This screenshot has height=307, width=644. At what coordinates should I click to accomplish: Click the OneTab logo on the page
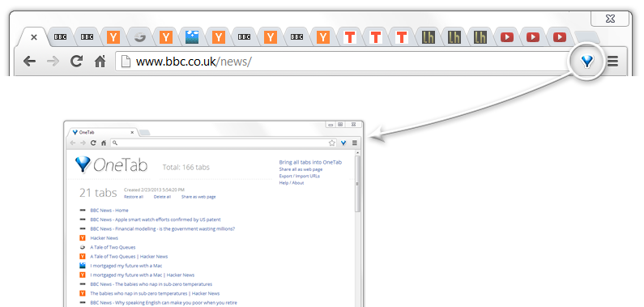point(111,165)
